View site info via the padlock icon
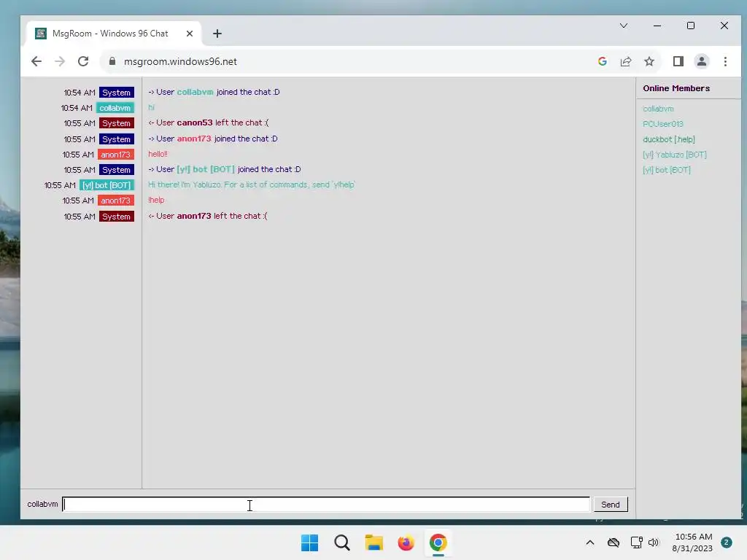Viewport: 747px width, 560px height. (x=112, y=61)
